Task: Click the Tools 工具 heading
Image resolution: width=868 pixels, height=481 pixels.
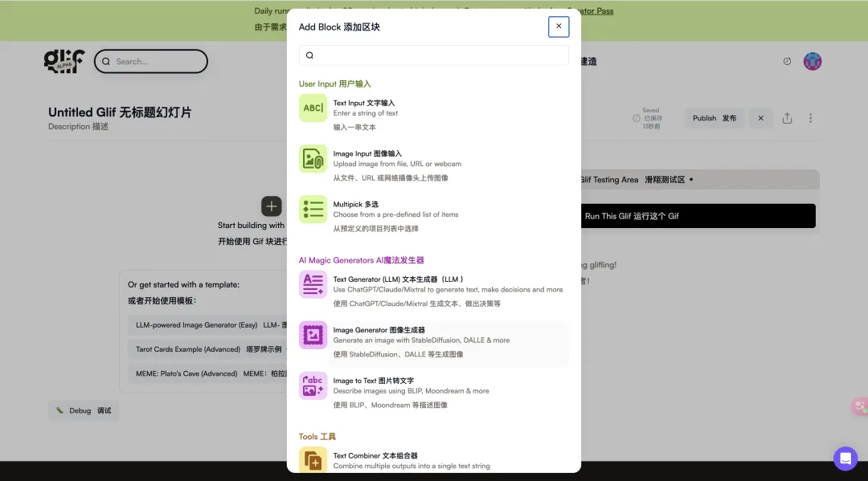Action: 317,437
